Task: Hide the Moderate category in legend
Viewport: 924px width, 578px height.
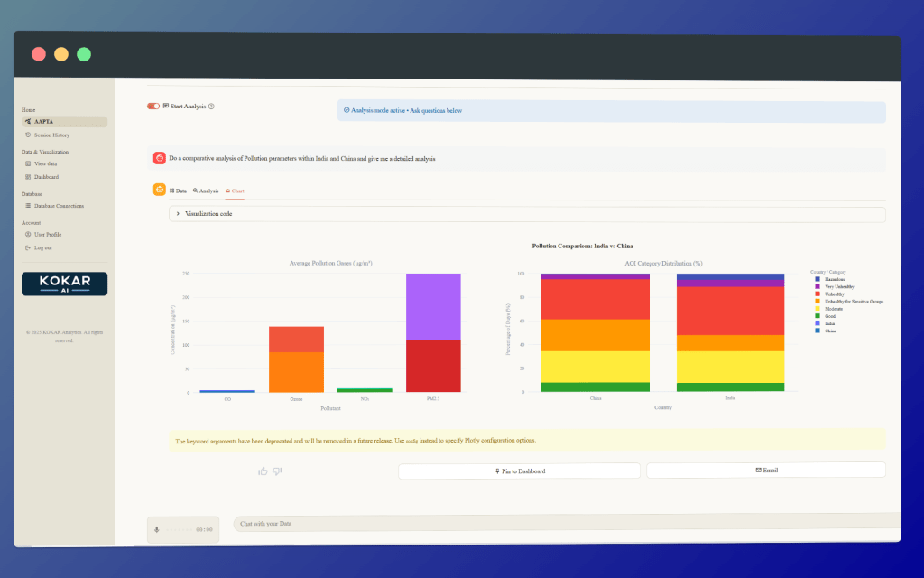Action: 834,309
